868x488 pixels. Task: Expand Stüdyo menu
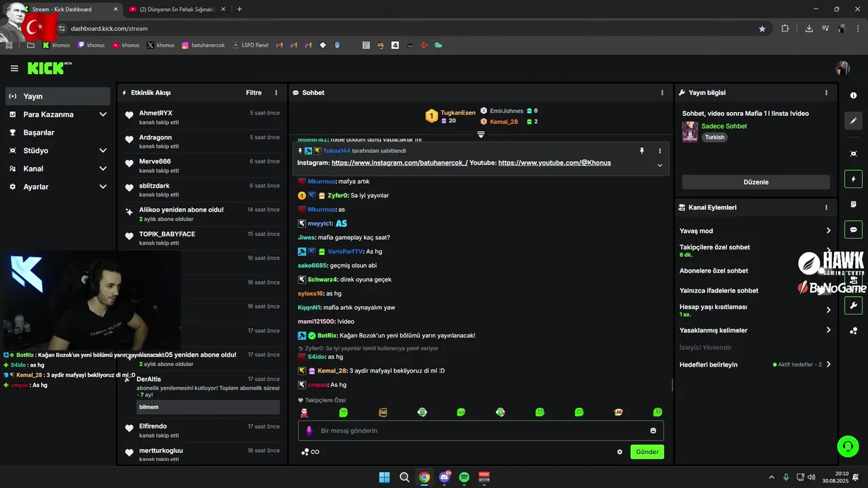coord(103,150)
